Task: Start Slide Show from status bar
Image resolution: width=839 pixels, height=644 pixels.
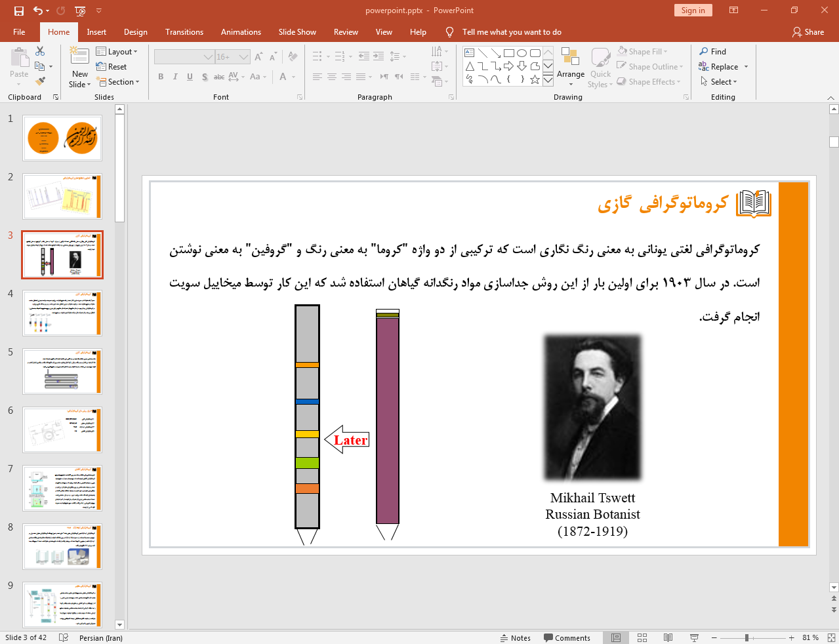Action: (x=694, y=637)
